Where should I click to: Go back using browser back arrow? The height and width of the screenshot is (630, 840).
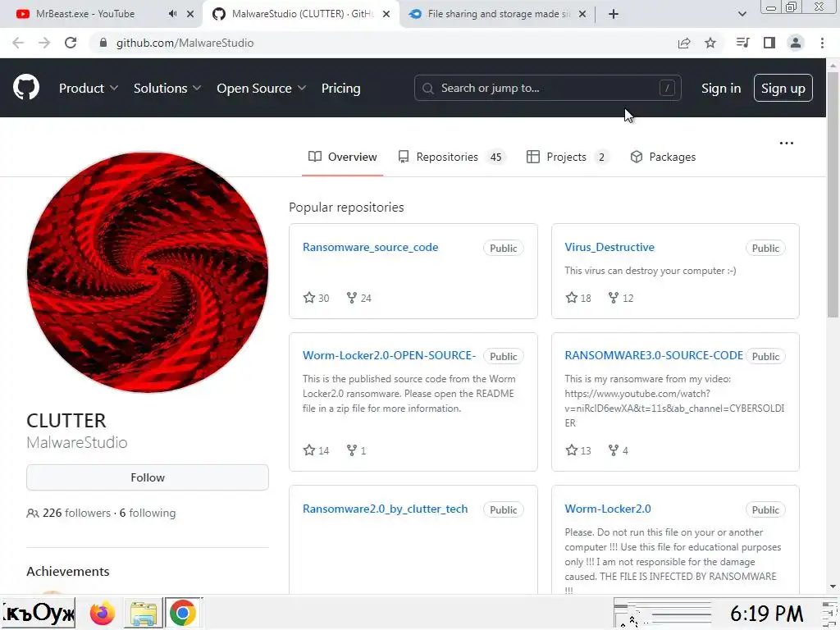pos(18,43)
